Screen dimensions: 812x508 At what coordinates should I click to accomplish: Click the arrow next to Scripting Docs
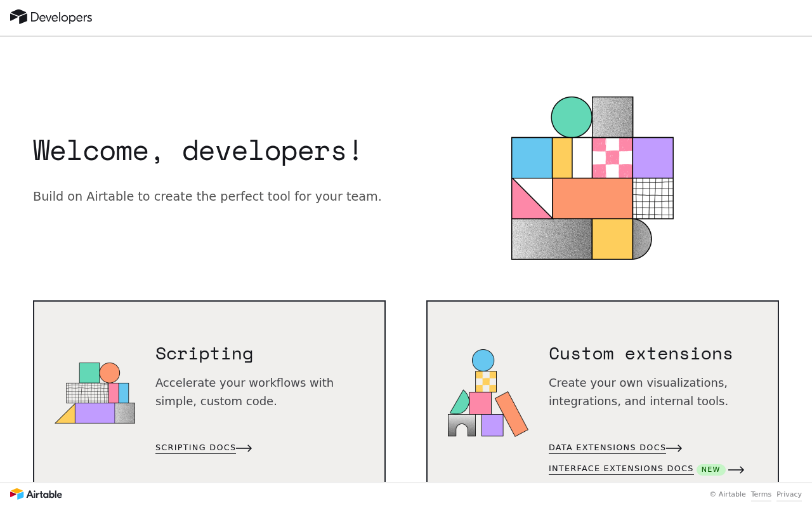(244, 448)
